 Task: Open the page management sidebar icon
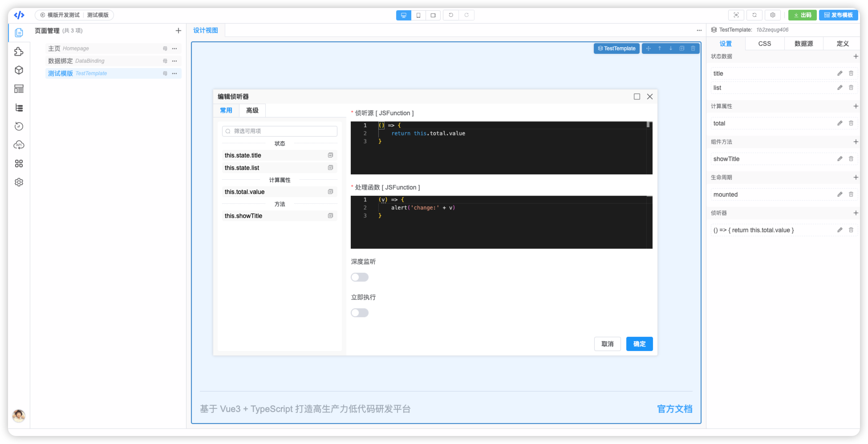point(19,33)
